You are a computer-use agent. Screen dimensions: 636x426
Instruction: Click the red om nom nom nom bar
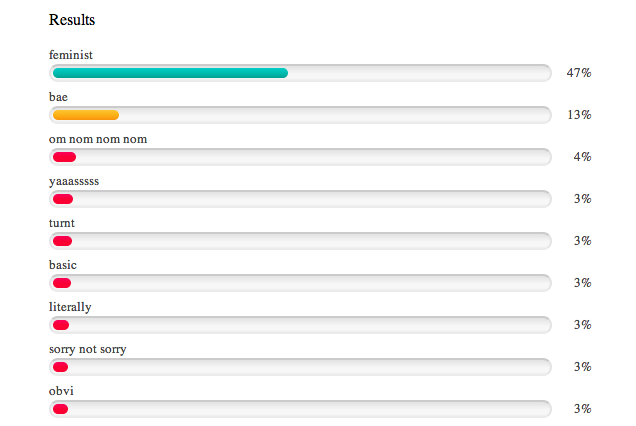64,157
